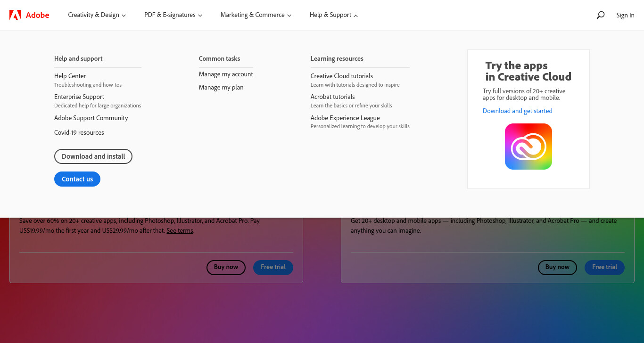Select Manage my plan

click(x=221, y=87)
